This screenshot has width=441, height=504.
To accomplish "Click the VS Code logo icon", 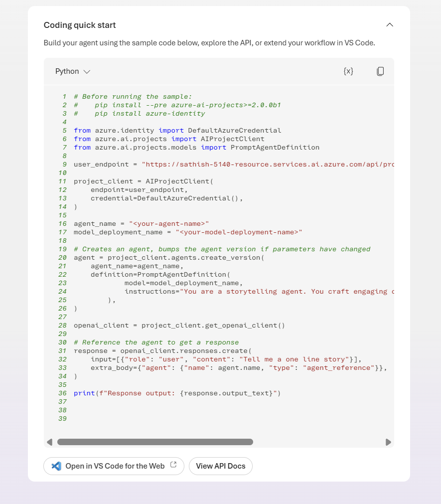I will click(x=56, y=466).
